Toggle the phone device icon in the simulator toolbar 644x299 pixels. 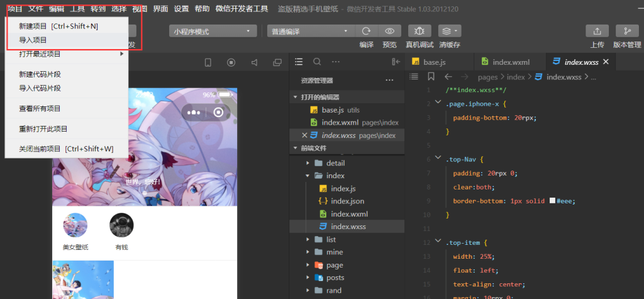tap(208, 62)
